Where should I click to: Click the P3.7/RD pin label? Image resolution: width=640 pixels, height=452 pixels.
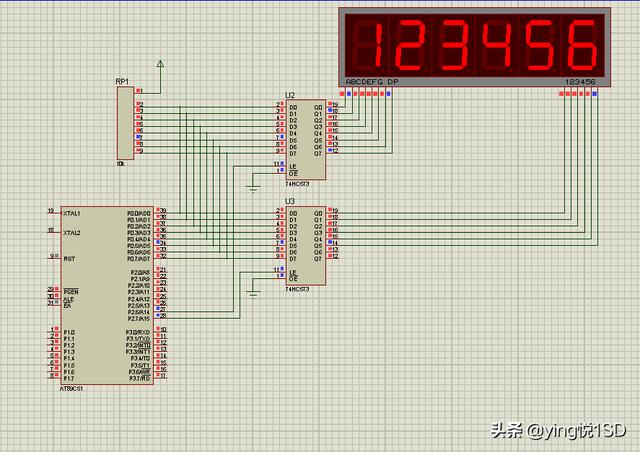click(140, 379)
